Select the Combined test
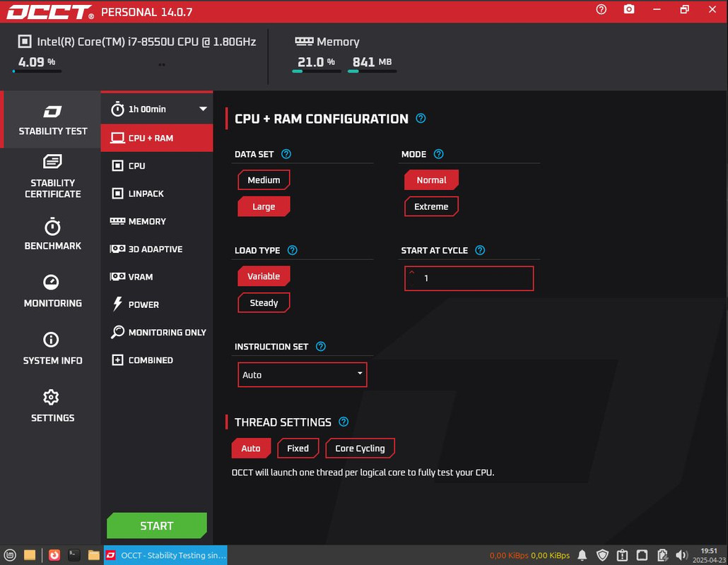 [x=157, y=360]
